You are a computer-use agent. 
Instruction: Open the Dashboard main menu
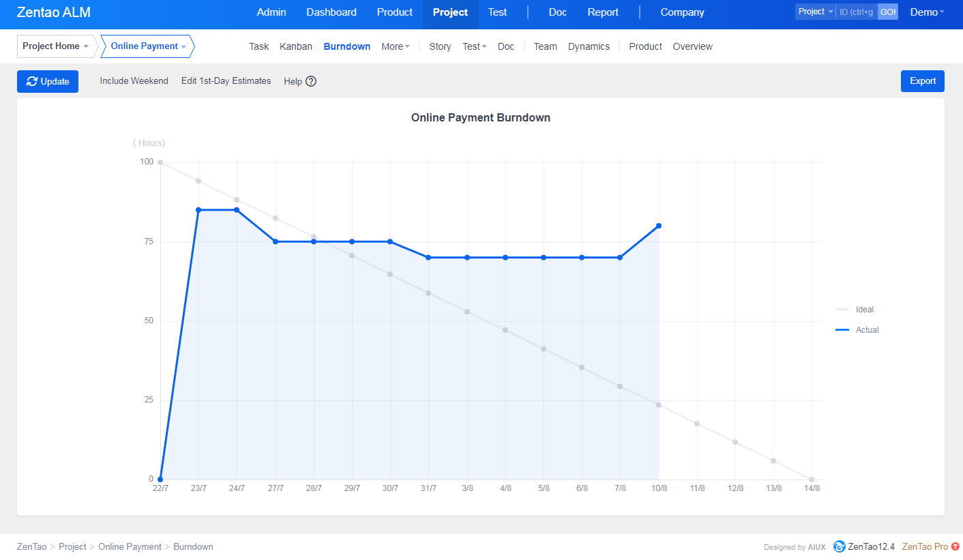click(x=331, y=12)
